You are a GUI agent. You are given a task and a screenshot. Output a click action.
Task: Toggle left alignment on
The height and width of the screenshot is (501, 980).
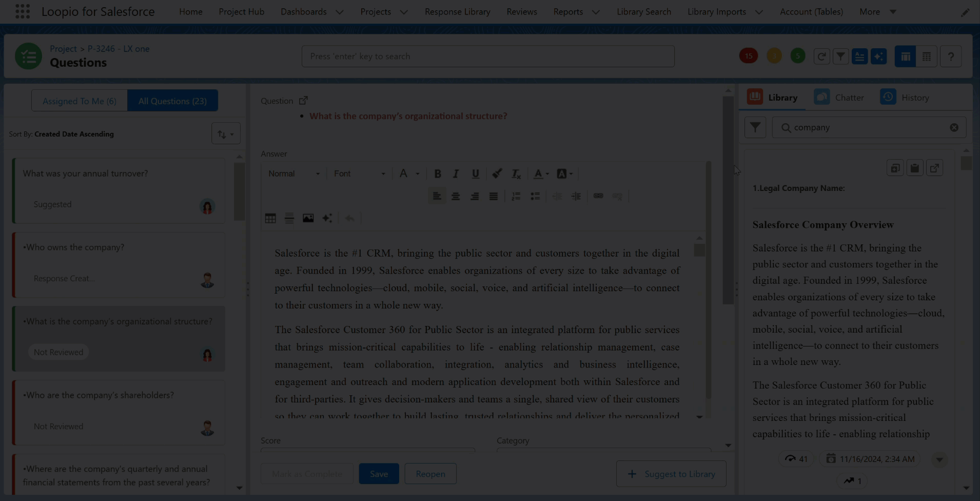point(437,196)
